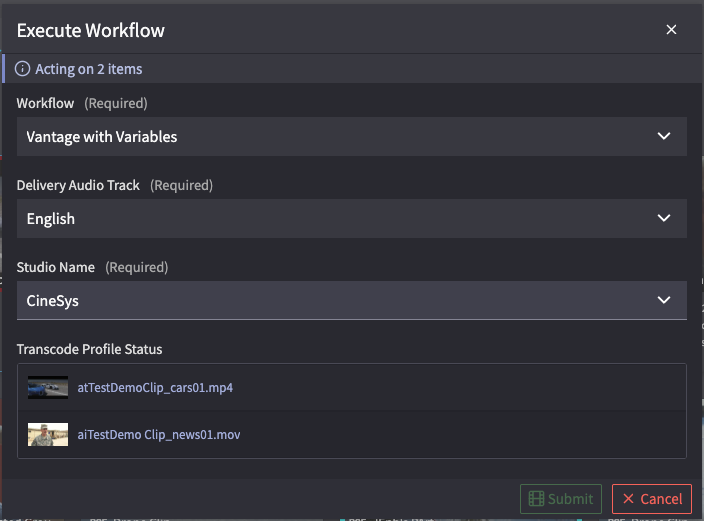
Task: Click the Studio Name label
Action: click(56, 267)
